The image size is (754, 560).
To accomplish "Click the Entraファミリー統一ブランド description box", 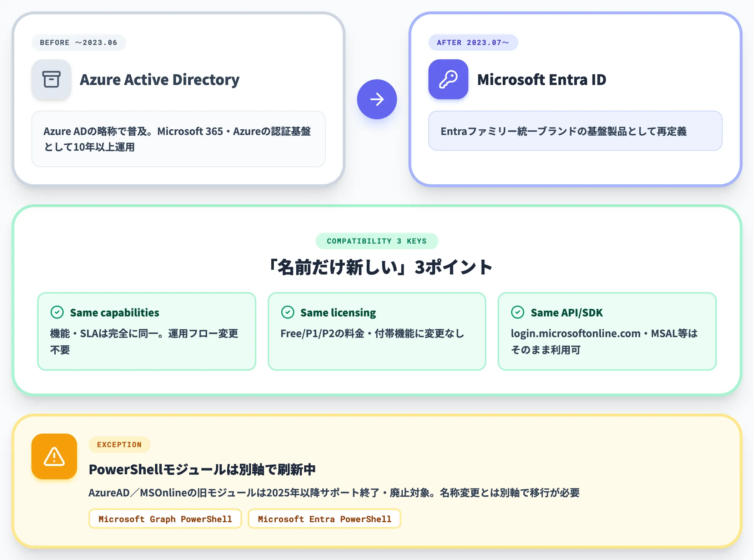I will click(x=575, y=131).
